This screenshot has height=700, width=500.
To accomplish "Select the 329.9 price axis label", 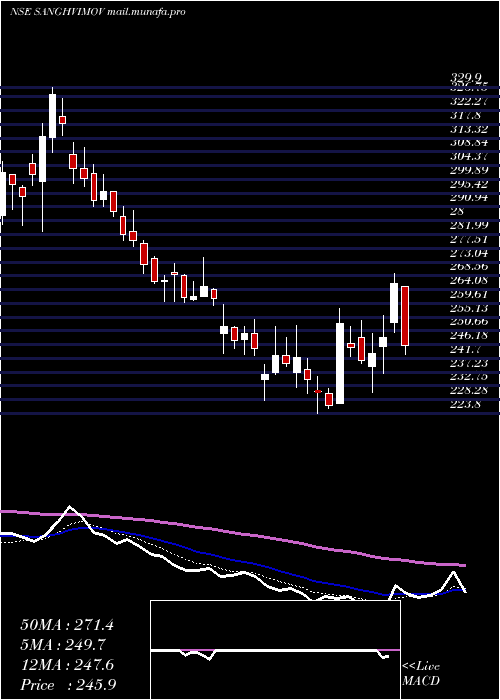I will click(x=468, y=79).
